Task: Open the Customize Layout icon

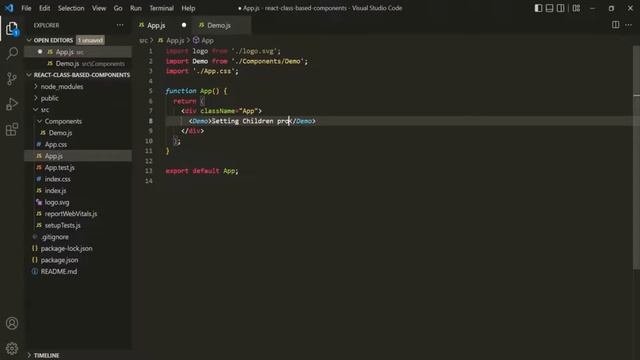Action: (576, 8)
